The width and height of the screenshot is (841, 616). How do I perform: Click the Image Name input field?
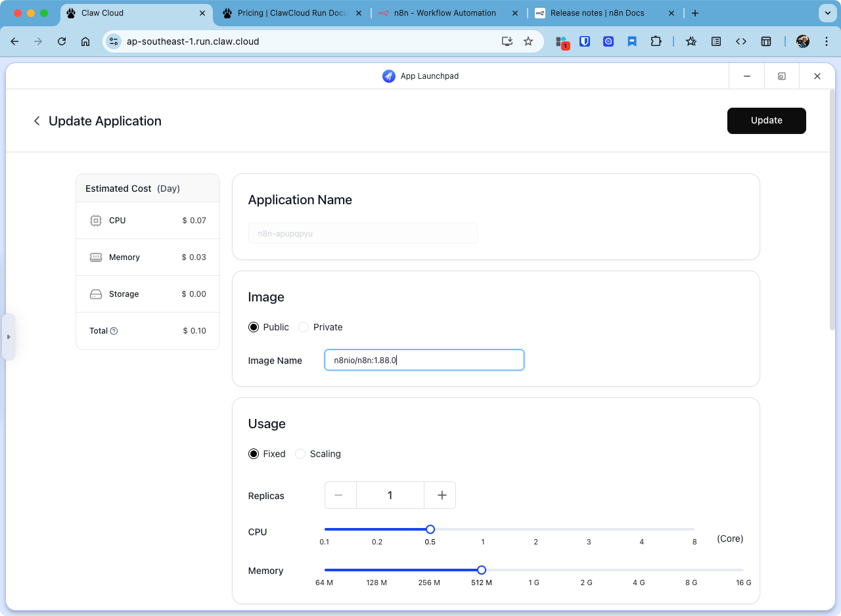(x=424, y=360)
